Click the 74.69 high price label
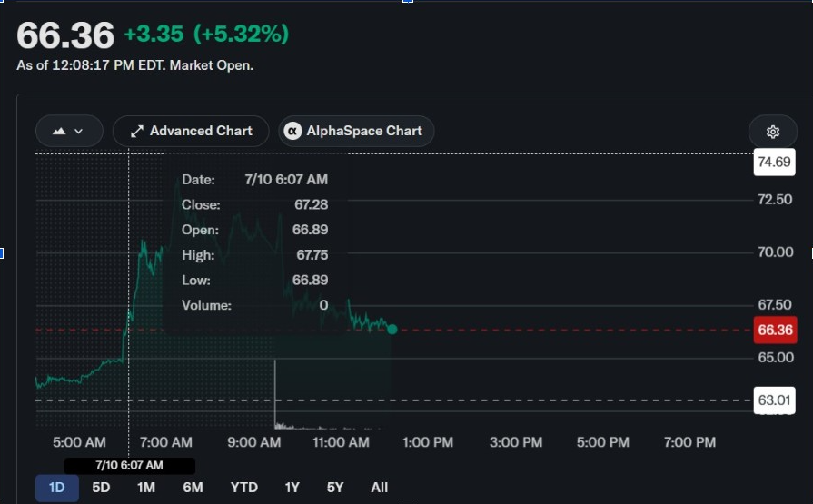 pyautogui.click(x=774, y=162)
